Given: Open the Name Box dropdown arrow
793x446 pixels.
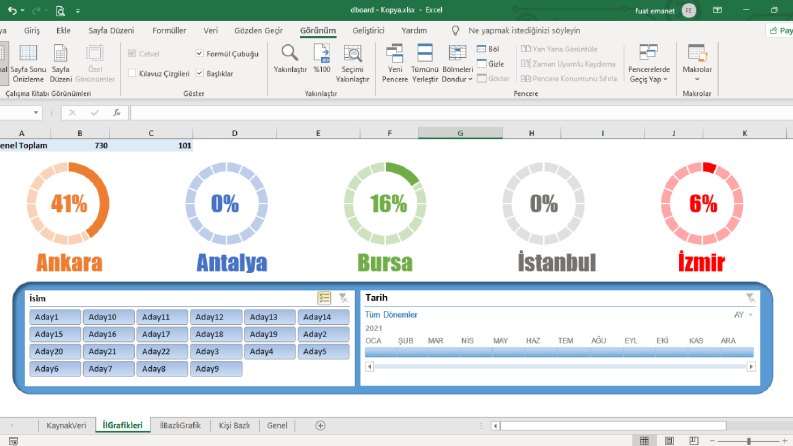Looking at the screenshot, I should pos(36,112).
